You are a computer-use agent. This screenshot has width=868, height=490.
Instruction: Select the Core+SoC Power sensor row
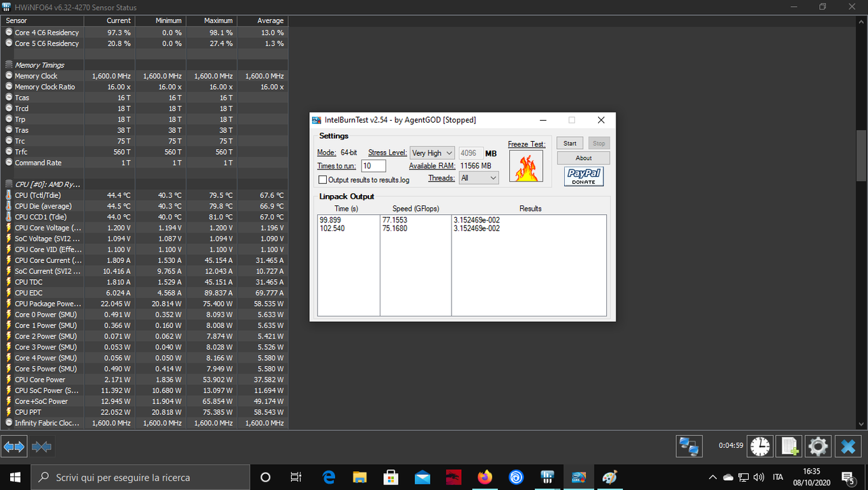(x=144, y=401)
